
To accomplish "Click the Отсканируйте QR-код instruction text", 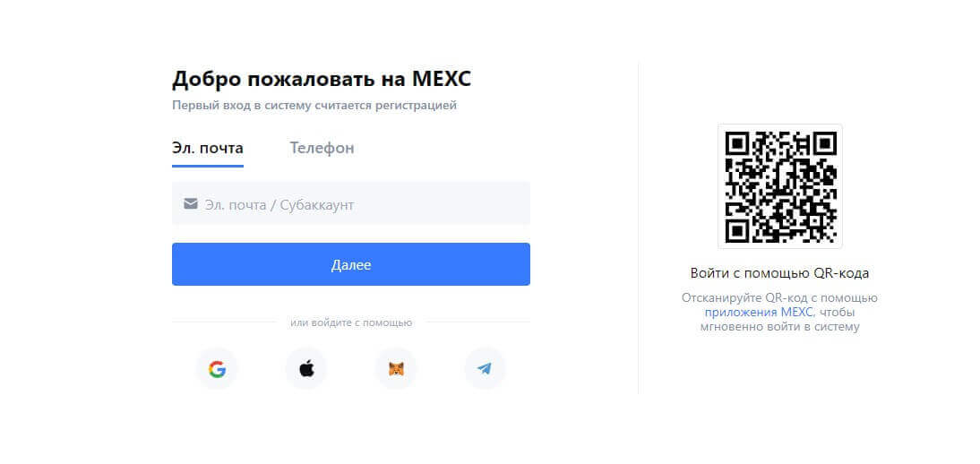I will pos(779,298).
